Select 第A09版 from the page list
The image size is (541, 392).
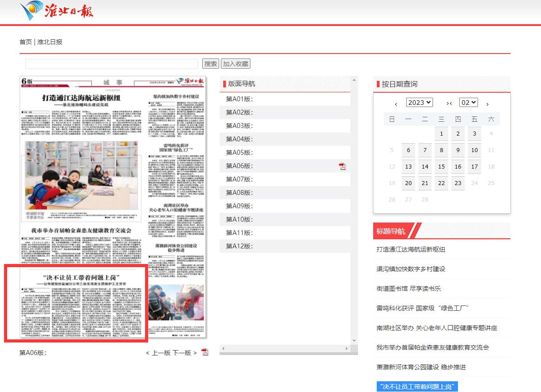[240, 206]
